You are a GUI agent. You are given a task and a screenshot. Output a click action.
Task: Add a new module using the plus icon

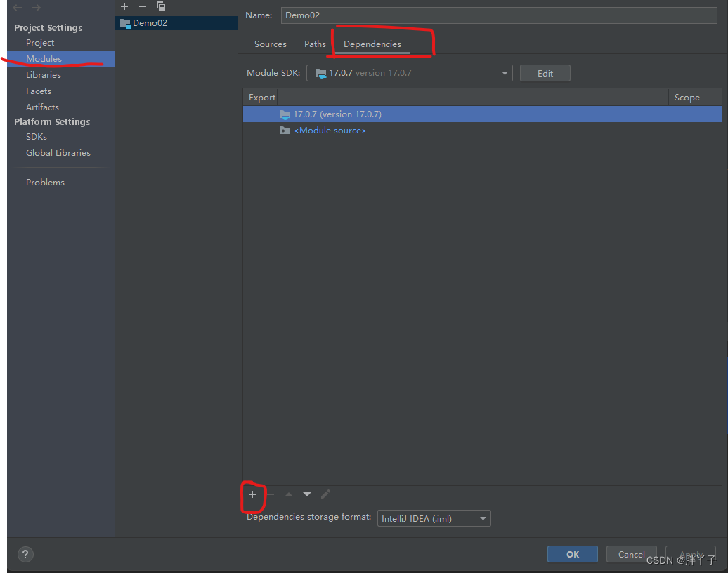pos(124,6)
